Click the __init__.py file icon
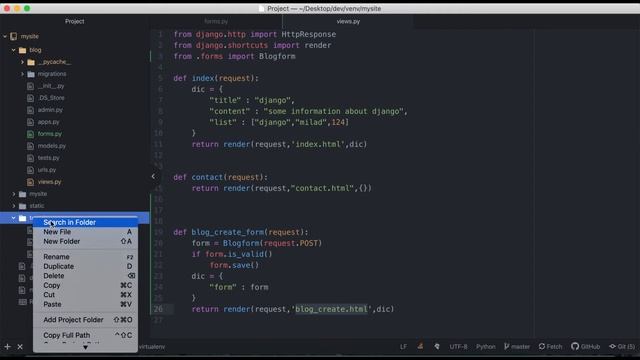This screenshot has width=640, height=360. (30, 86)
